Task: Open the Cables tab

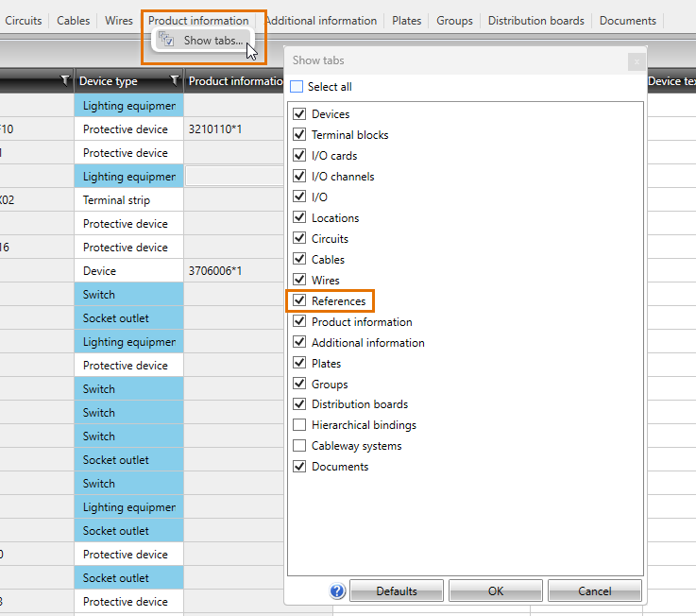Action: pyautogui.click(x=74, y=20)
